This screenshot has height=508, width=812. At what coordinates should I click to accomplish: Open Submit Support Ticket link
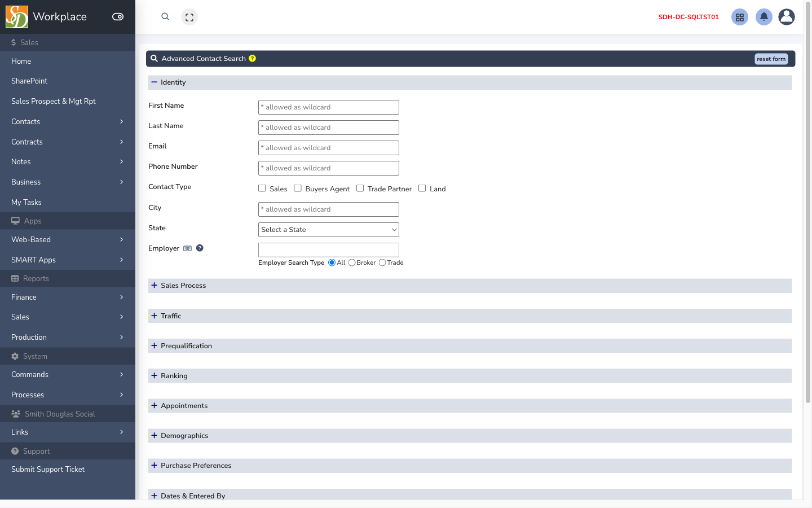(68, 470)
